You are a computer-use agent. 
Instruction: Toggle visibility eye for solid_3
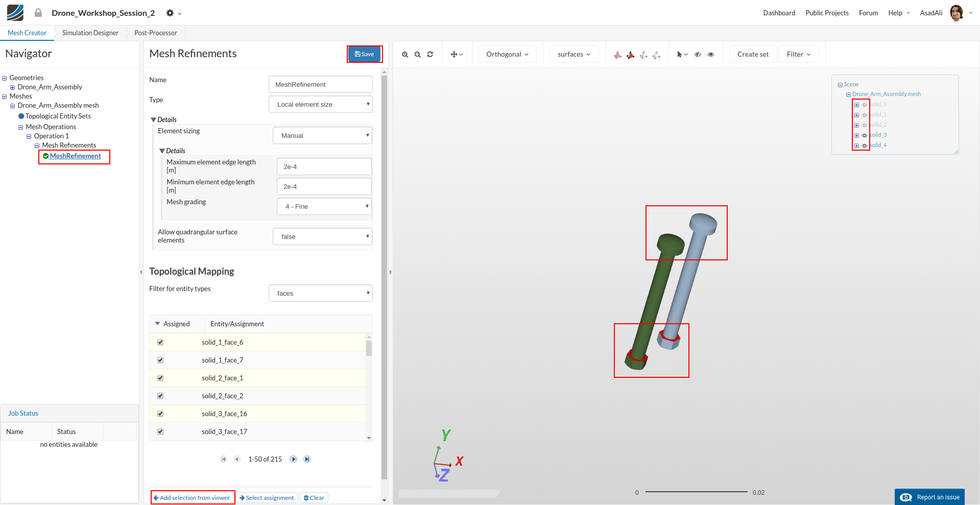tap(865, 135)
